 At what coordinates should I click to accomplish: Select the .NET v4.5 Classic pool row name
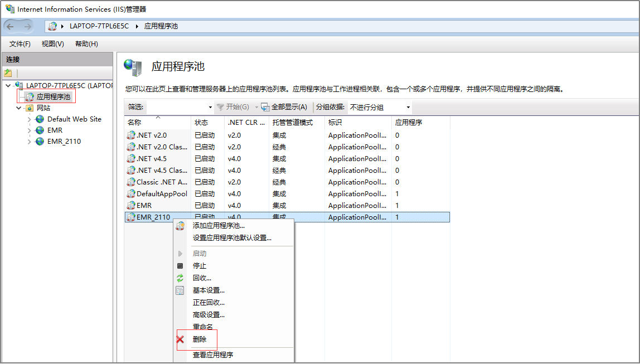162,171
